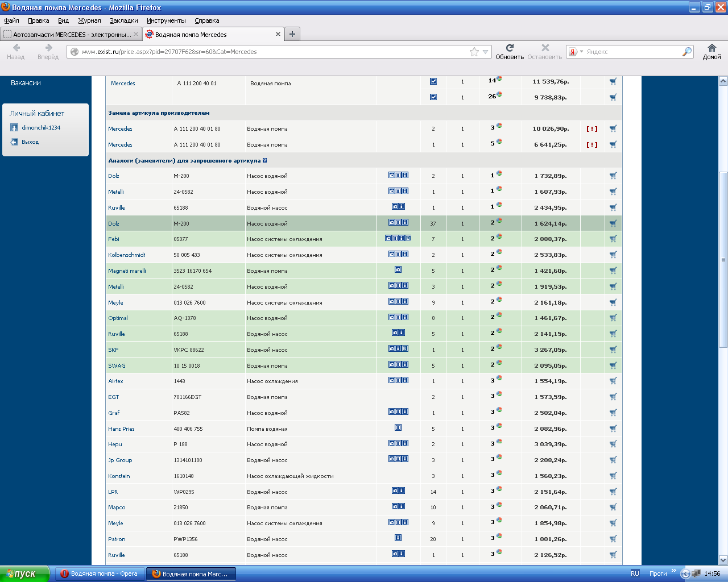Open the Файл menu
The width and height of the screenshot is (728, 582).
click(x=11, y=20)
